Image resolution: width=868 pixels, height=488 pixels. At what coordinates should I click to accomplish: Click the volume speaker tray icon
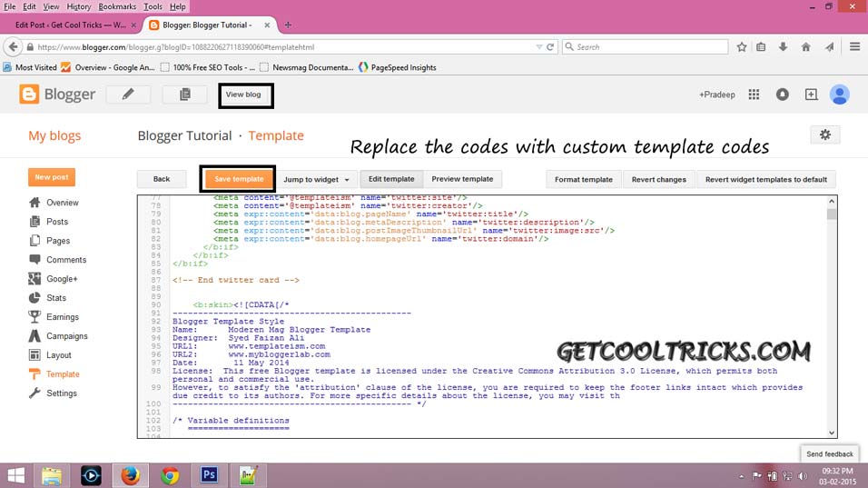[803, 476]
